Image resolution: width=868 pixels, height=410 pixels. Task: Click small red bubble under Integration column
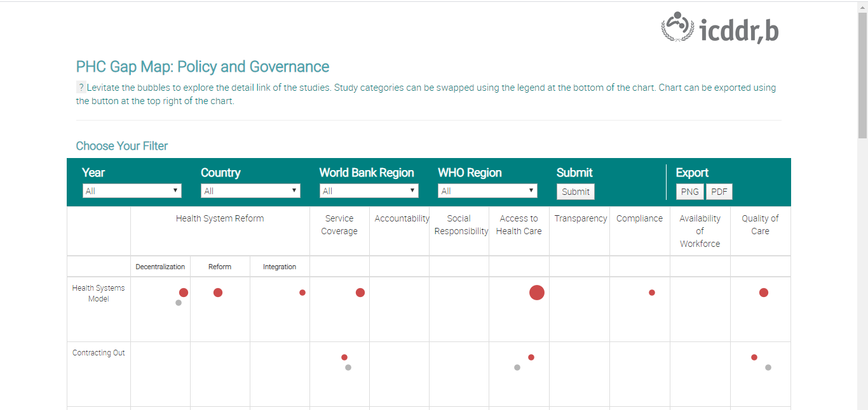pyautogui.click(x=302, y=293)
